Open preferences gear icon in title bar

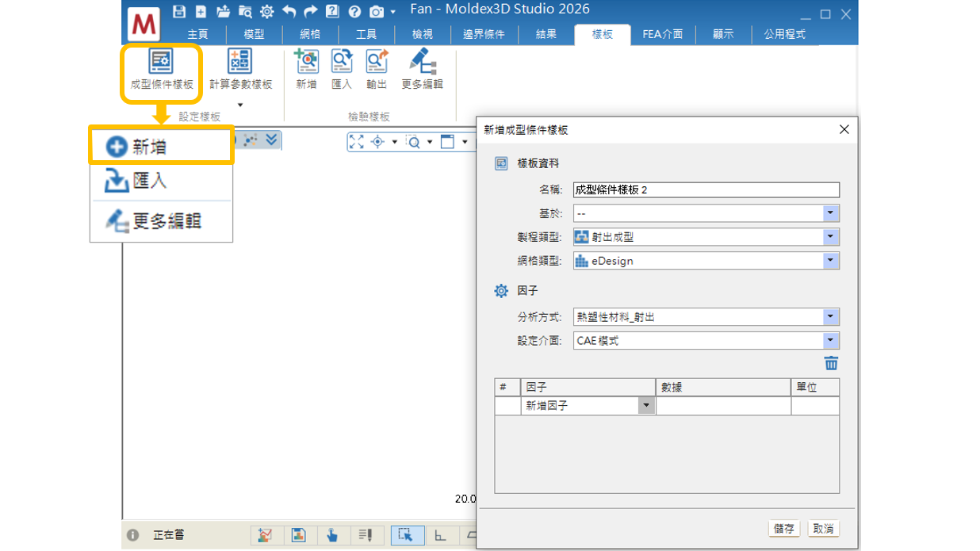pyautogui.click(x=267, y=12)
